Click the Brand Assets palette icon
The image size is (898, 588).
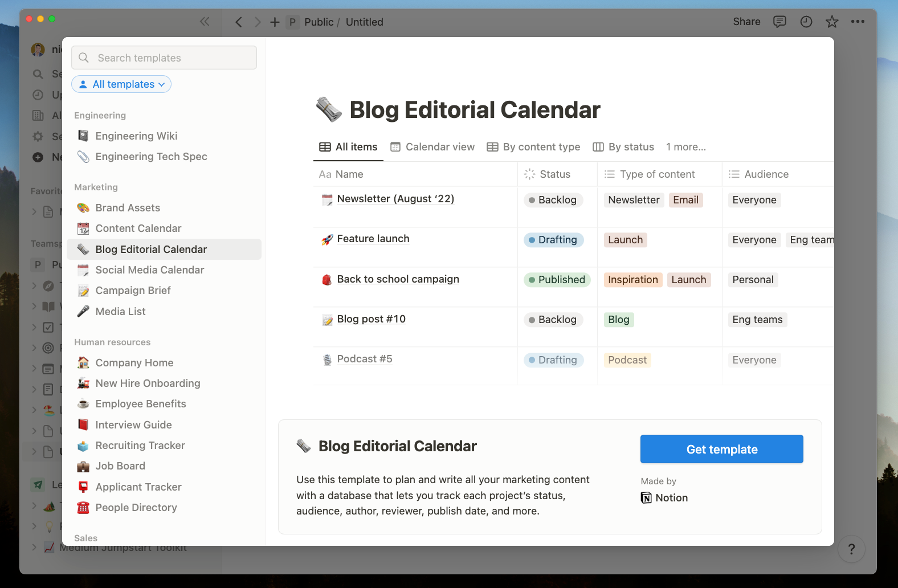click(x=83, y=208)
